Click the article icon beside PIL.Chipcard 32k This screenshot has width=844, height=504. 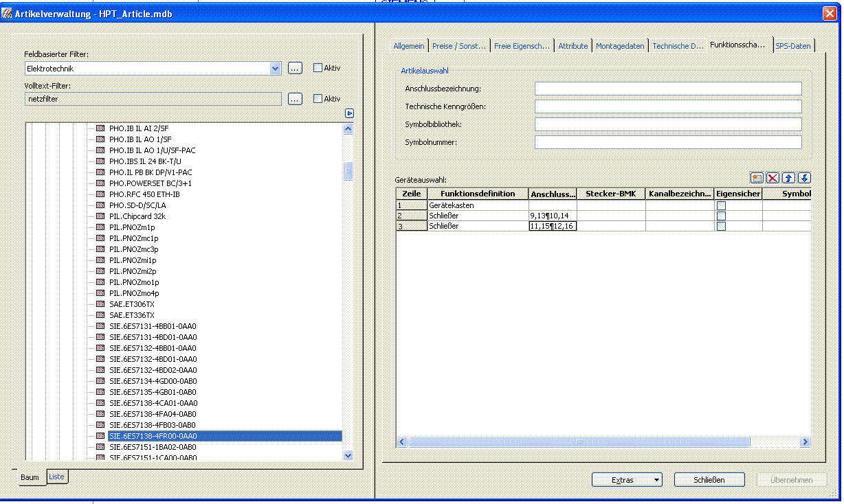pyautogui.click(x=100, y=216)
